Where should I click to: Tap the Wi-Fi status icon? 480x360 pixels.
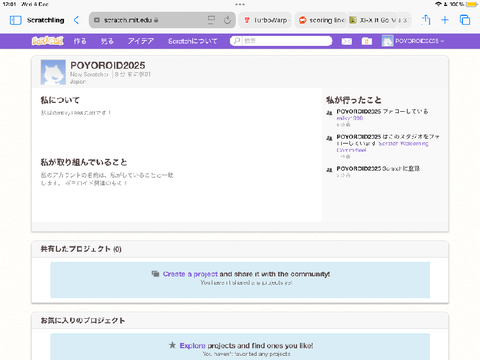click(438, 4)
